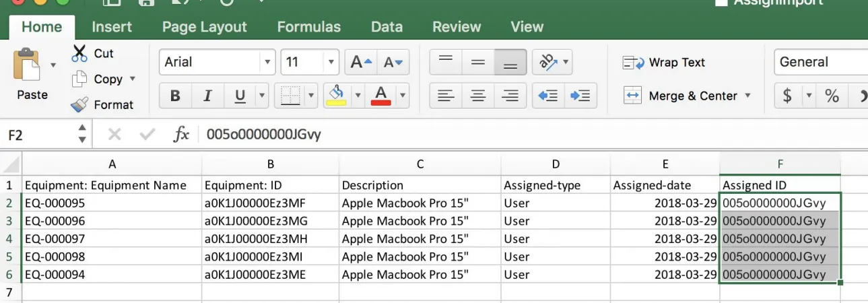This screenshot has width=868, height=303.
Task: Switch to the Home tab
Action: [x=42, y=27]
